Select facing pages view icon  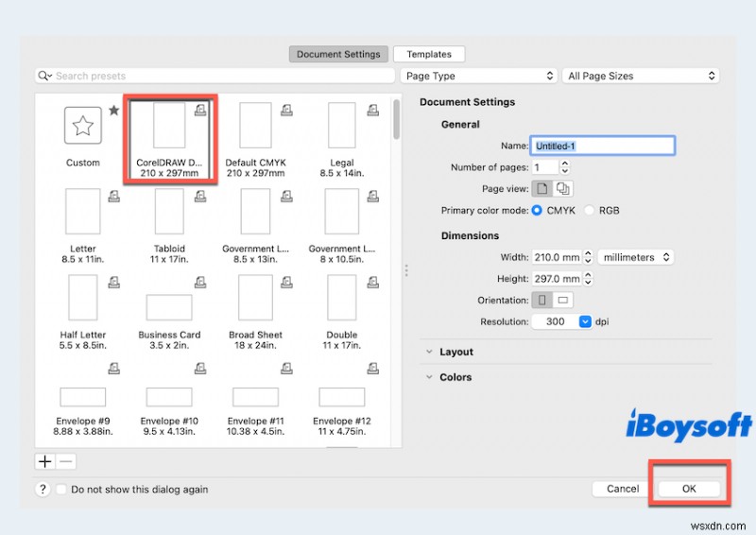(x=562, y=189)
